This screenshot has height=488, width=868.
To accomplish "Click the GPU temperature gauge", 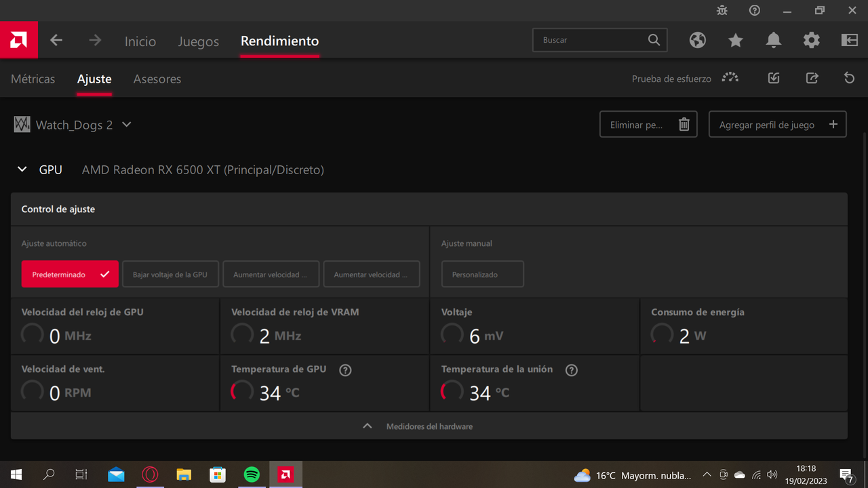I will (x=242, y=391).
